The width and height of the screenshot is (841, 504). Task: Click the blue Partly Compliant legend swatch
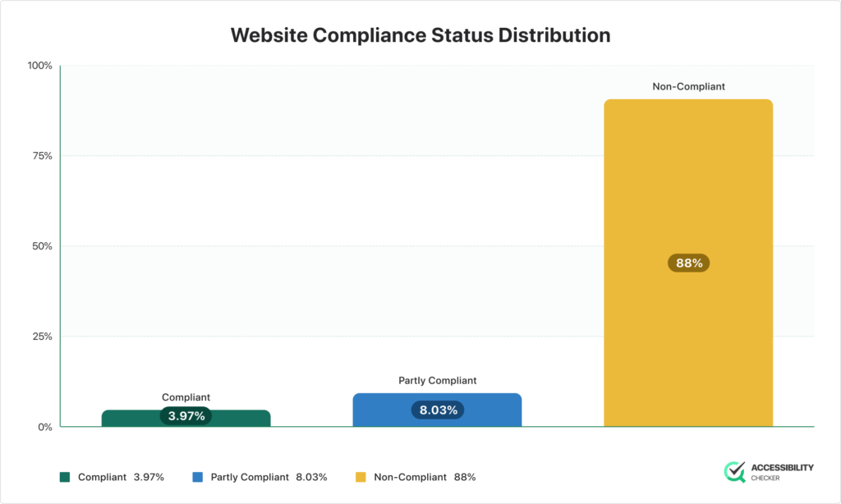coord(197,477)
